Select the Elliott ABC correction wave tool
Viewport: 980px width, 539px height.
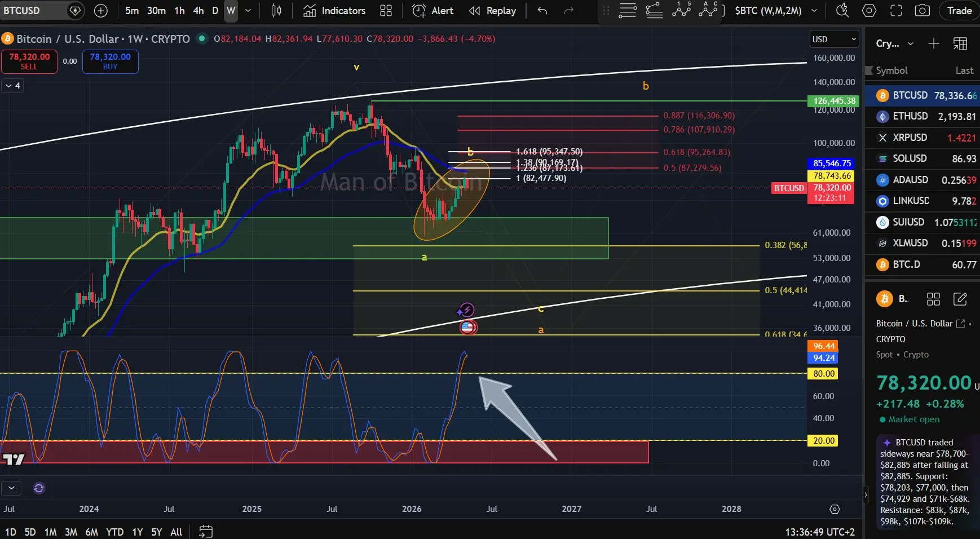point(709,9)
